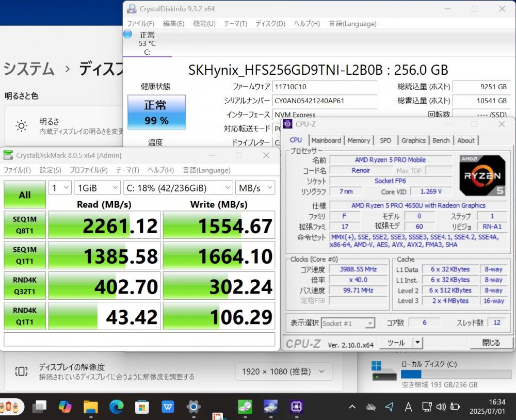Click the location arrow icon in the tray
516x420 pixels.
coord(389,407)
